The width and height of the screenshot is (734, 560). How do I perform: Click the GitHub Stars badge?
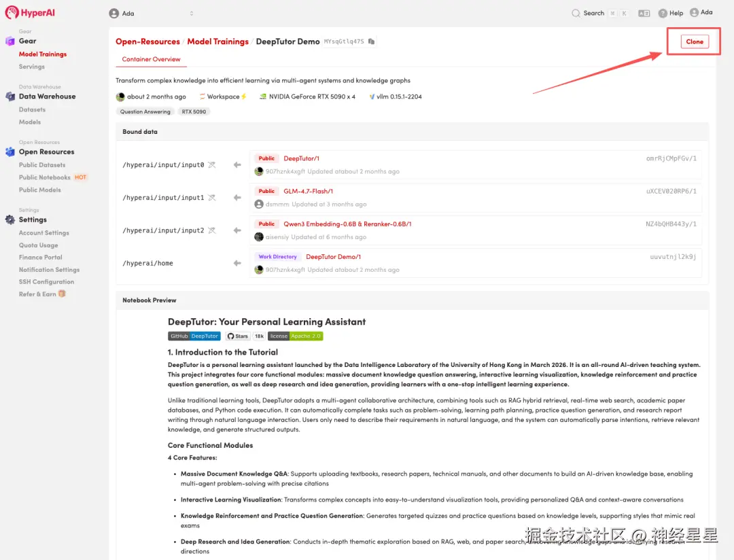pos(237,336)
